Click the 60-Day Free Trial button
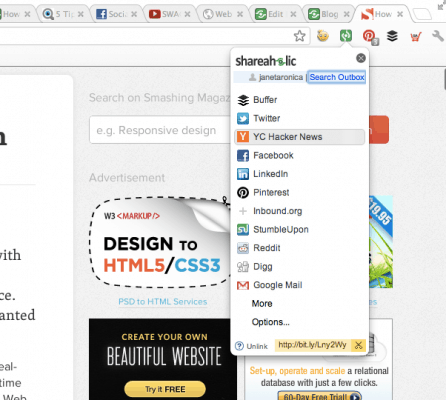Screen dimensions: 446x400 click(x=319, y=396)
